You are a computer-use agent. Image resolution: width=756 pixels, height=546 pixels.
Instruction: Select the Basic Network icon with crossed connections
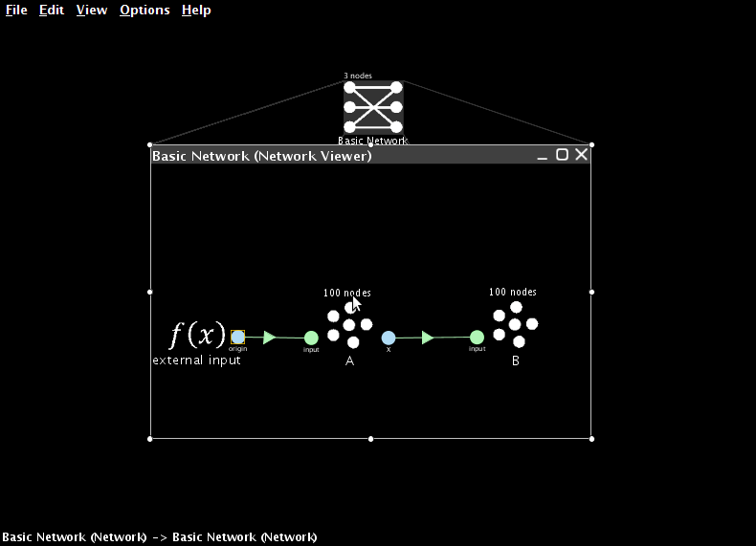coord(373,107)
